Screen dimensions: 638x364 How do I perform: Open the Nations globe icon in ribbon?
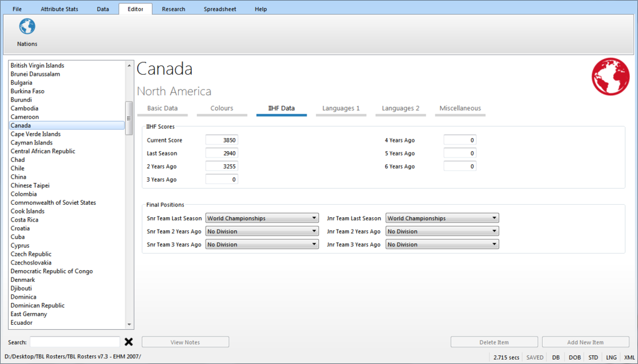27,26
